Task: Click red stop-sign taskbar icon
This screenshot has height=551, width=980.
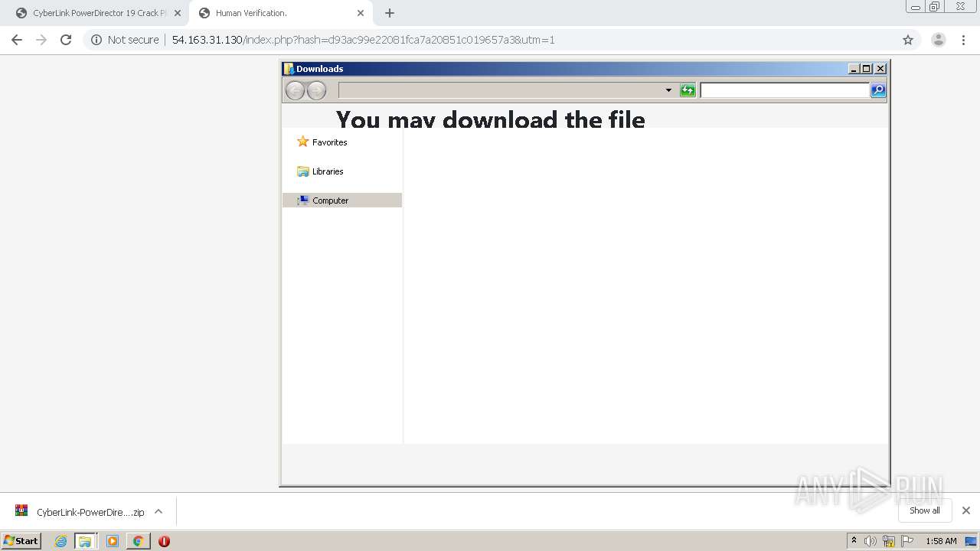Action: [164, 541]
